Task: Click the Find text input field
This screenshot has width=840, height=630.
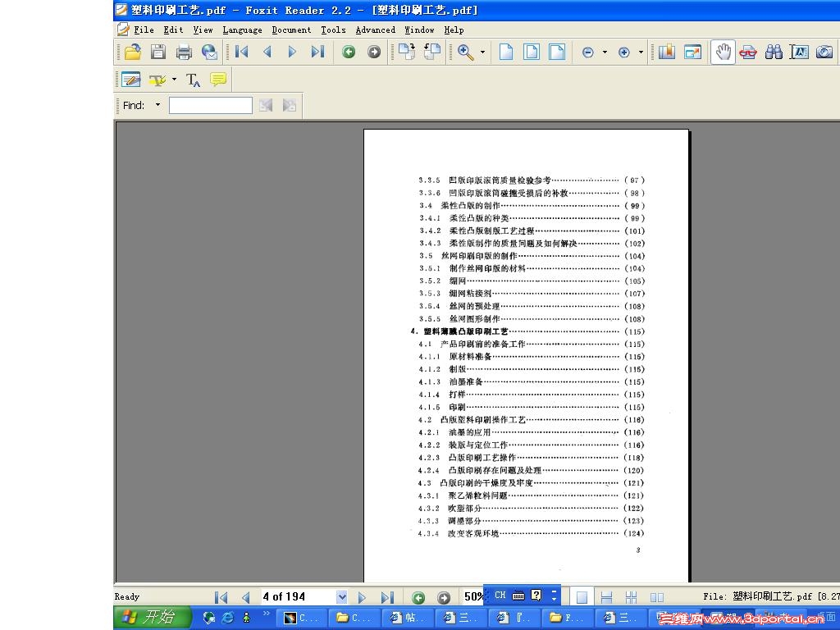Action: 211,105
